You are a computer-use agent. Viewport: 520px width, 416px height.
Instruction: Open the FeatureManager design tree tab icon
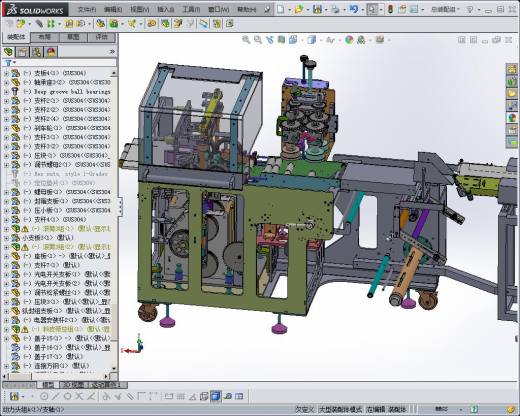(8, 52)
